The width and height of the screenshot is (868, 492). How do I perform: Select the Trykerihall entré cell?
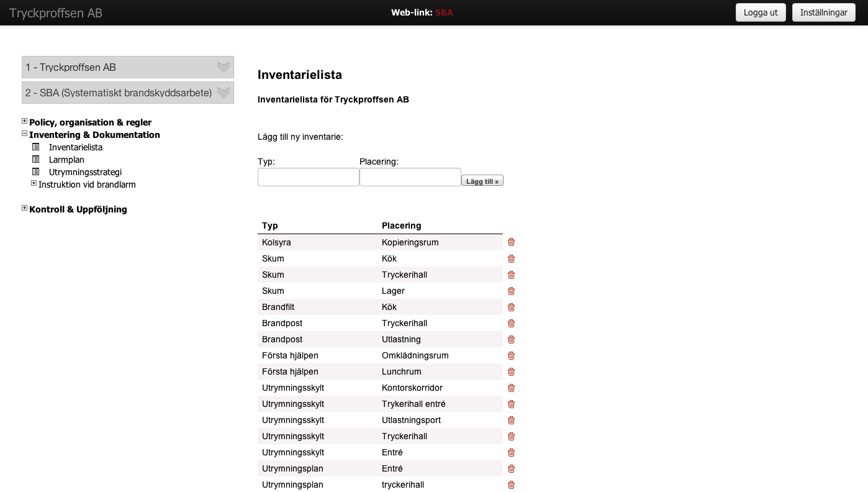coord(414,404)
